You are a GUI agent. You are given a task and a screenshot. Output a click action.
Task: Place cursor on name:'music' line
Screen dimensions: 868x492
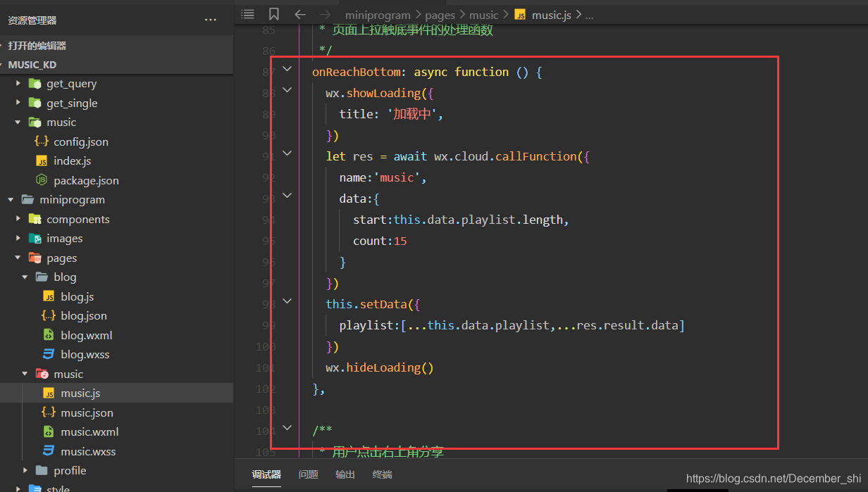point(383,177)
